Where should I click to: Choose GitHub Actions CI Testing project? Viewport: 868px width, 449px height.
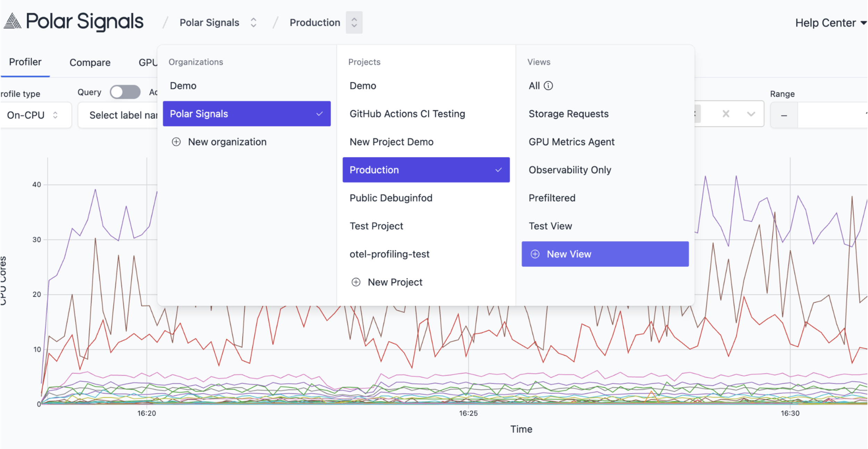tap(426, 114)
